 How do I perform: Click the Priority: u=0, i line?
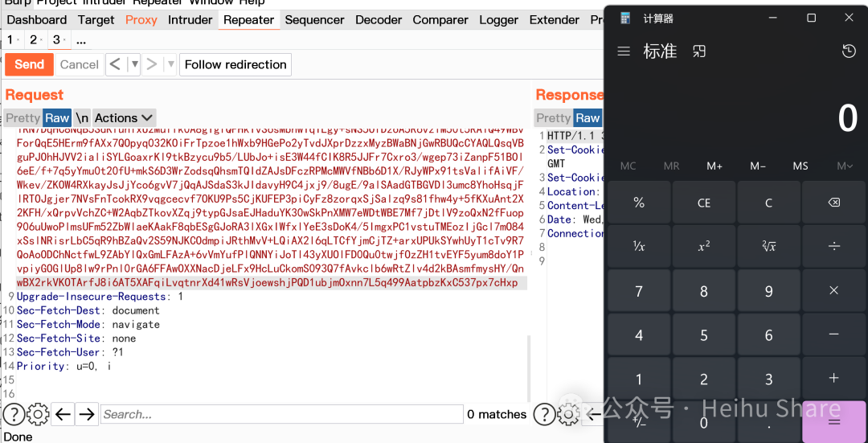[63, 366]
